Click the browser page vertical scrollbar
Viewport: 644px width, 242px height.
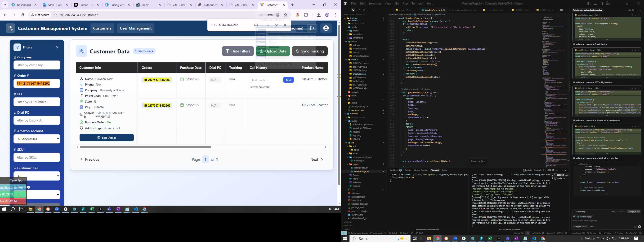[339, 105]
